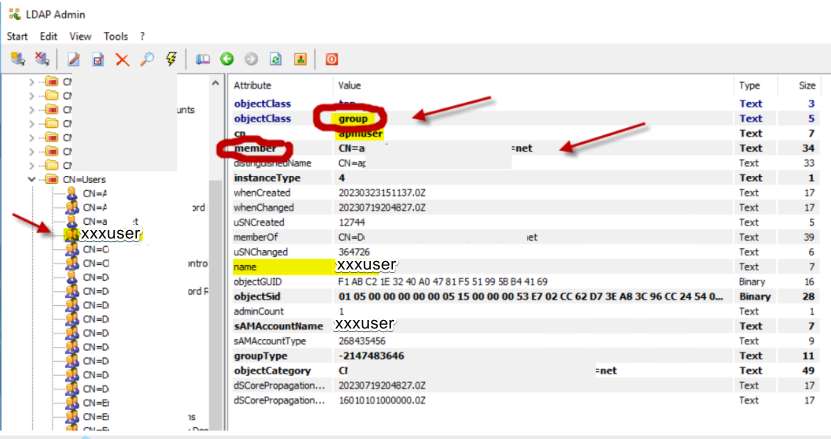This screenshot has height=439, width=831.
Task: Click the open book schema icon
Action: [203, 59]
